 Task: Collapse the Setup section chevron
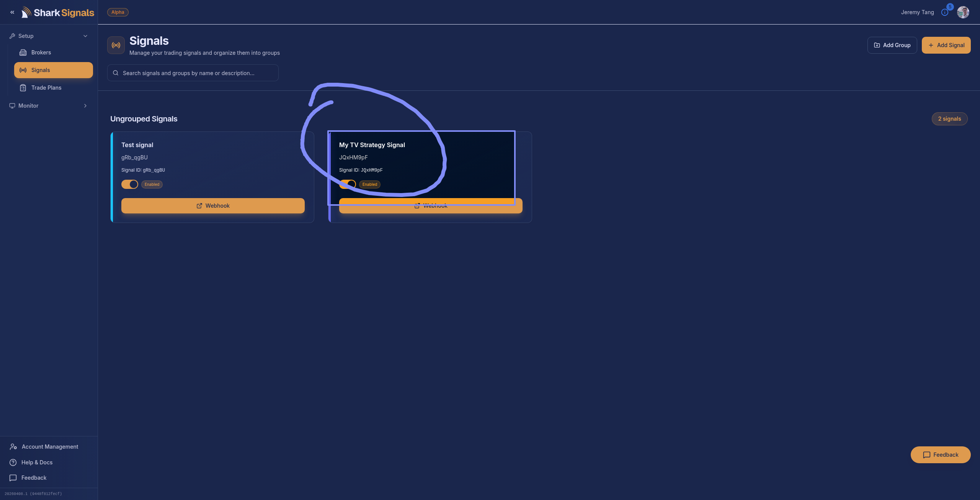[x=85, y=36]
